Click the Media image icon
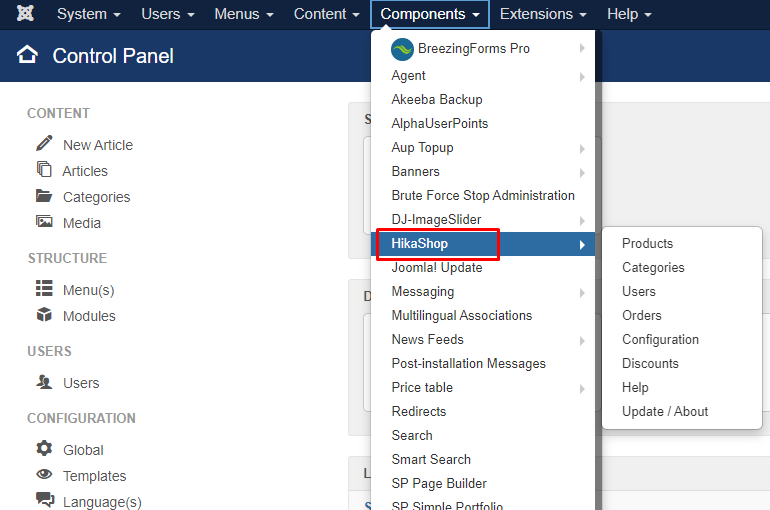The image size is (770, 510). [x=44, y=221]
